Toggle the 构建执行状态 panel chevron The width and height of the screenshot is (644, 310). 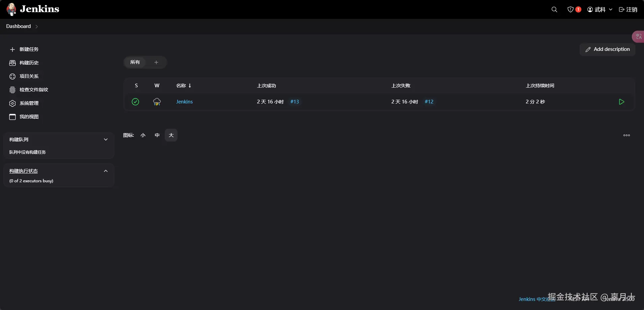point(106,171)
